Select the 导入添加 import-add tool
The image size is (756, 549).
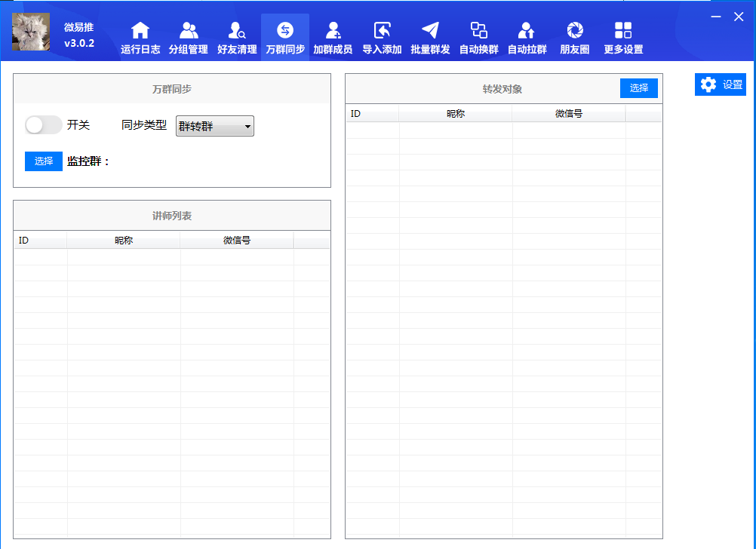[382, 35]
